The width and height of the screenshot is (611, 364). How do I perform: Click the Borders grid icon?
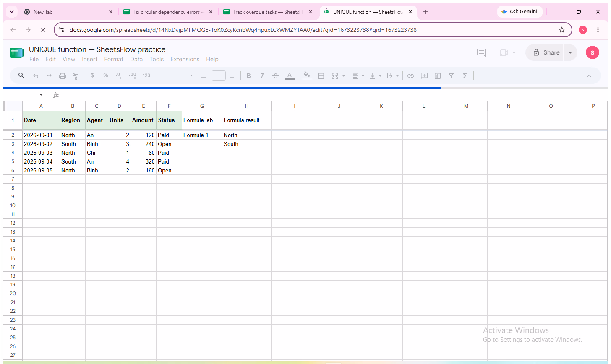[x=321, y=76]
